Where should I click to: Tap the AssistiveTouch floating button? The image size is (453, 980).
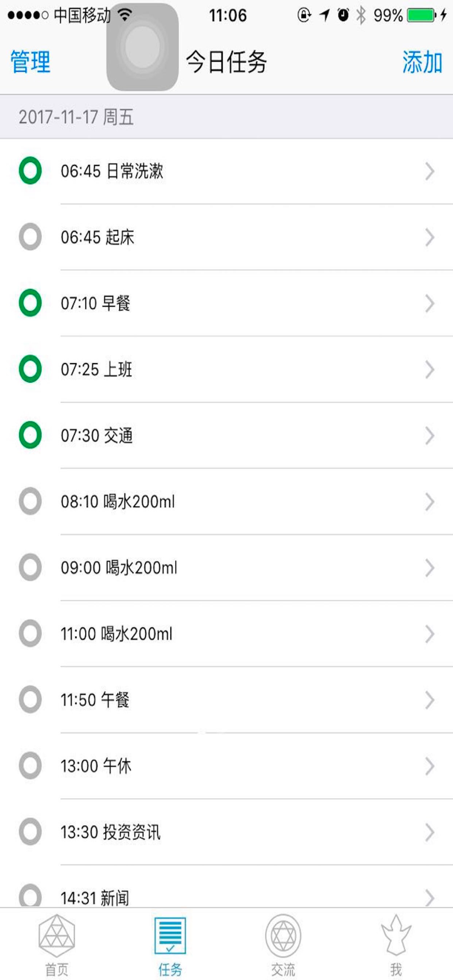coord(142,47)
